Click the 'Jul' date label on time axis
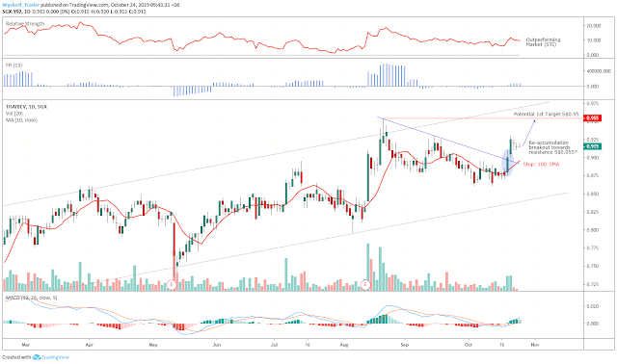 (274, 345)
